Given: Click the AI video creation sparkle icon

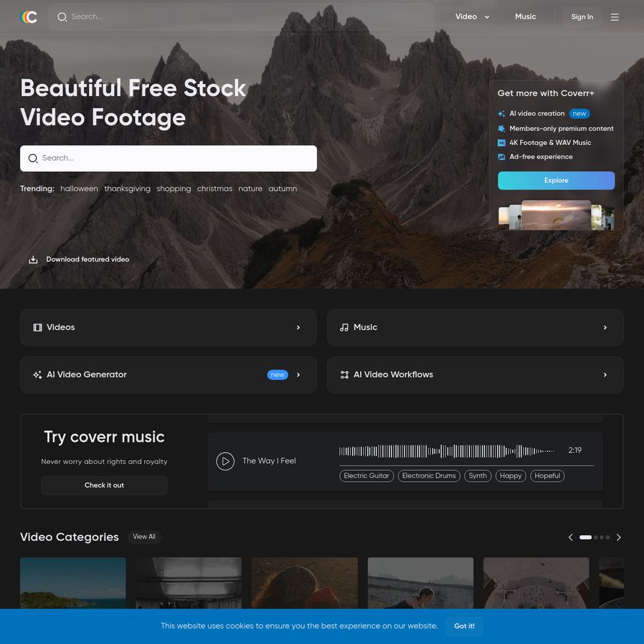Looking at the screenshot, I should coord(501,114).
